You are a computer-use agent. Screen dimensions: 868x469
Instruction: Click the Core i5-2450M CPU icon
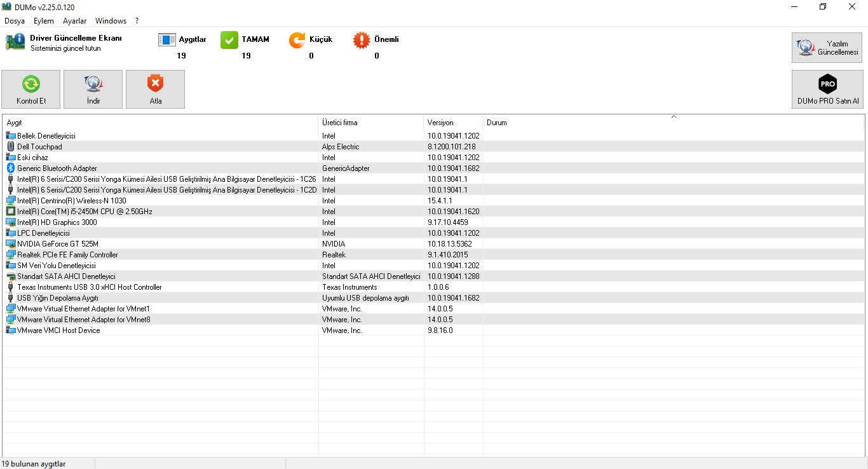(11, 212)
